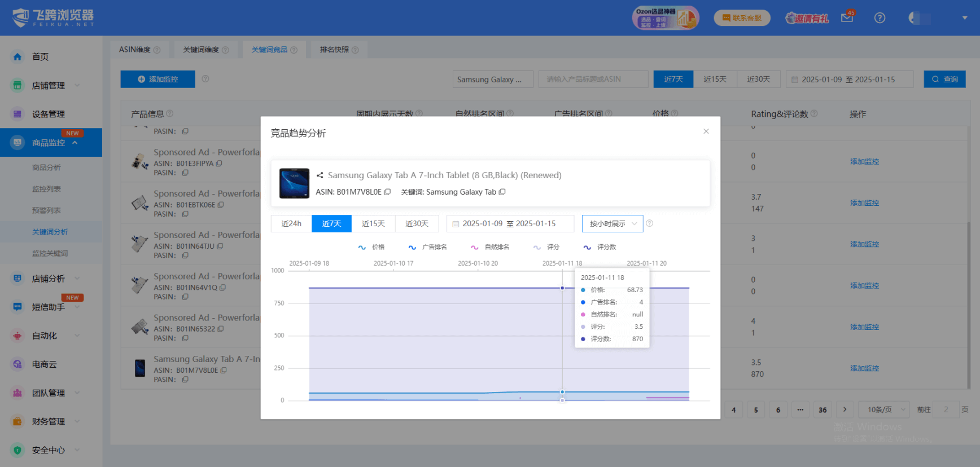Open the 按小时展示 dropdown
Image resolution: width=980 pixels, height=467 pixels.
coord(613,224)
